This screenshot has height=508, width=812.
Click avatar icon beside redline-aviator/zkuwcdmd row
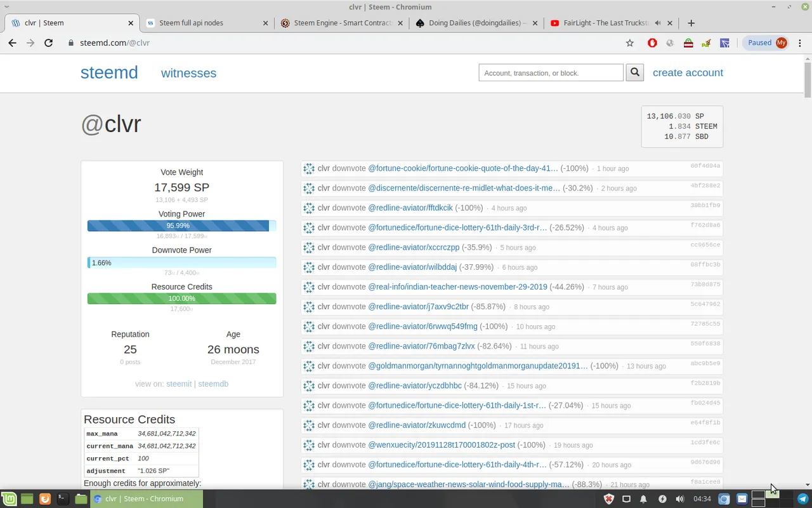coord(309,425)
